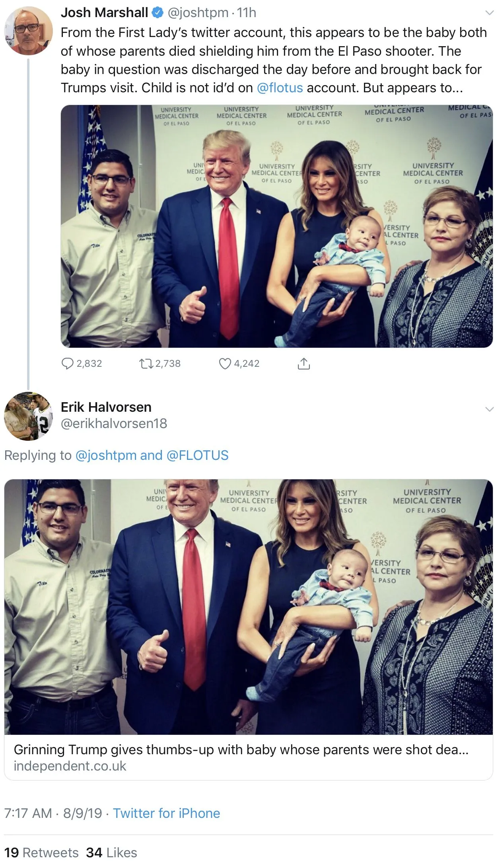
Task: Click the @erikhalvorsen18 handle
Action: tap(114, 423)
